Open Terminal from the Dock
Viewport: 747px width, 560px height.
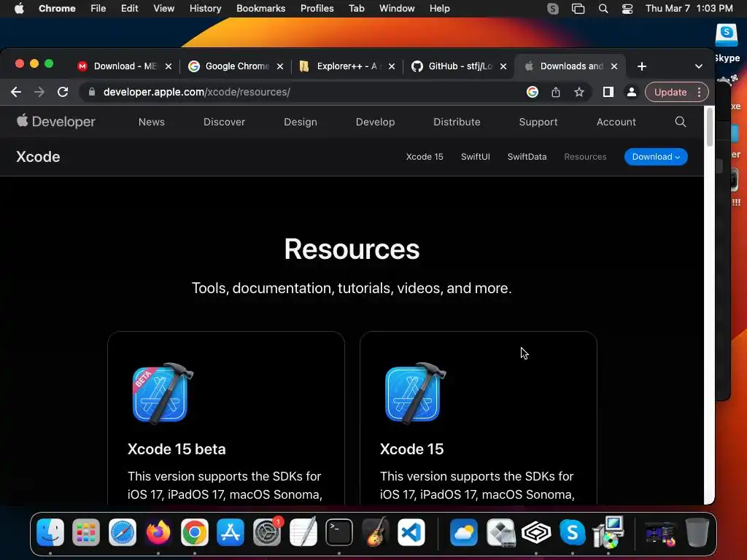[339, 532]
